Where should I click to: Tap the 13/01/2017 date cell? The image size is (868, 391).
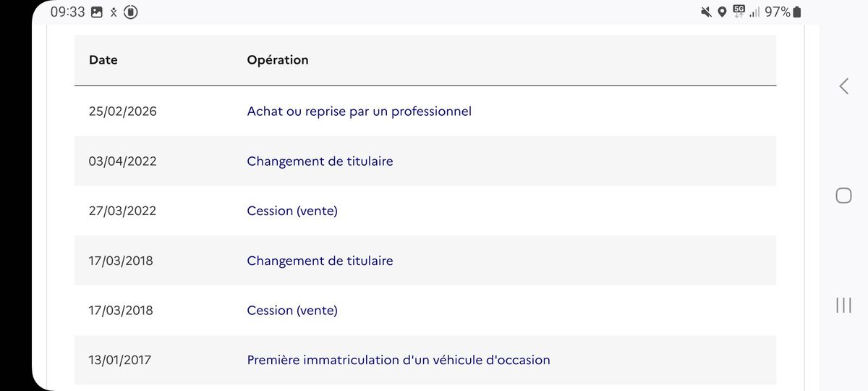pyautogui.click(x=120, y=360)
